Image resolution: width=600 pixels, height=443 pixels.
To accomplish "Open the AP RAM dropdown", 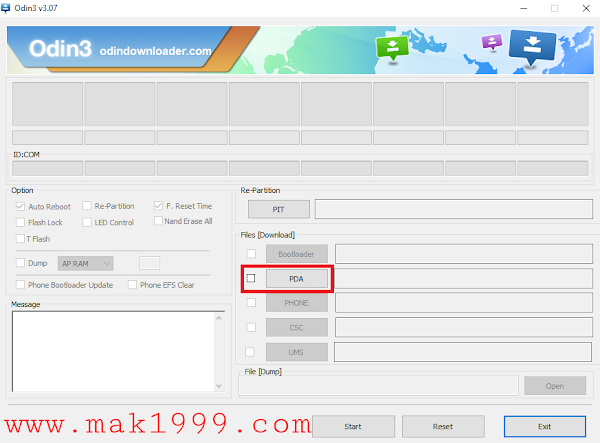I will pyautogui.click(x=85, y=264).
